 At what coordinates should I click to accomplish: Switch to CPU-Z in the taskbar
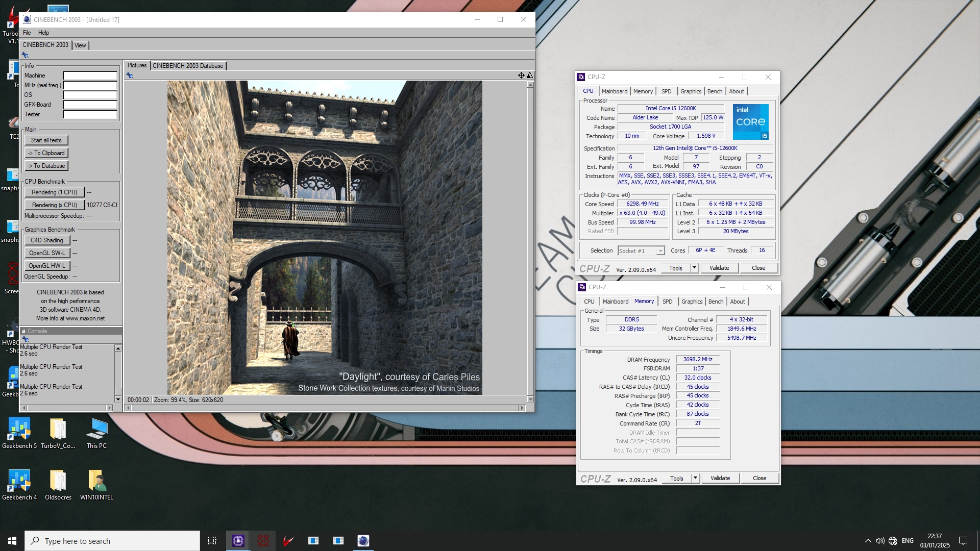pyautogui.click(x=238, y=541)
